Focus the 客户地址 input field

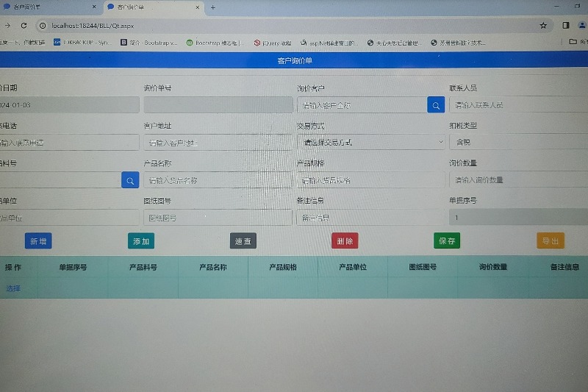(x=218, y=142)
